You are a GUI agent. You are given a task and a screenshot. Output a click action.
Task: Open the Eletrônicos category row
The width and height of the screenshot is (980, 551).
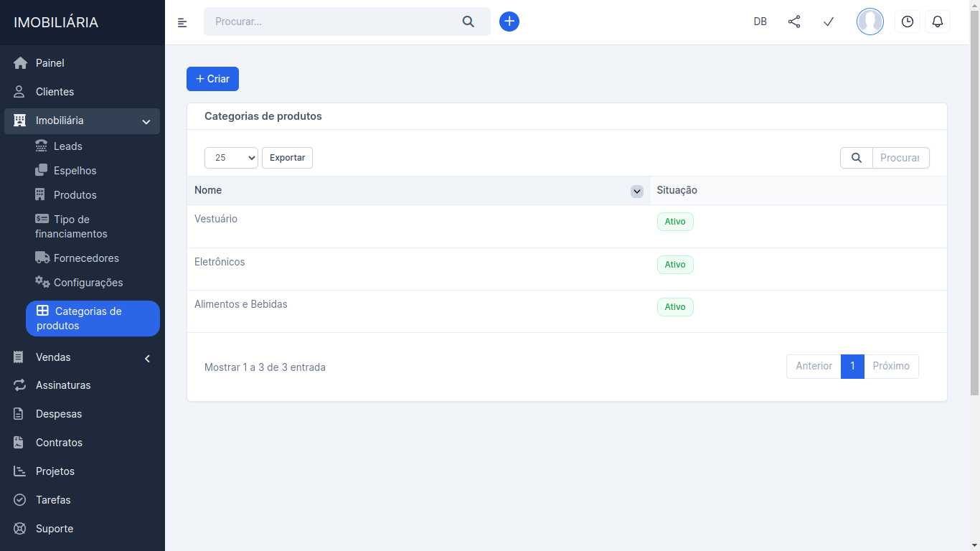[220, 262]
